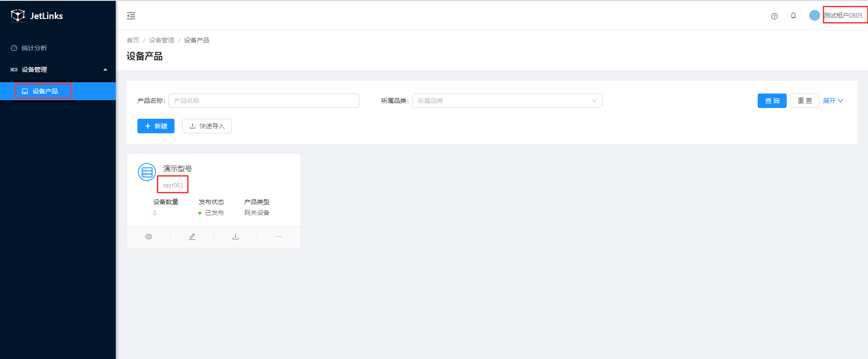
Task: Edit 演示型号 product with pencil icon
Action: (x=192, y=237)
